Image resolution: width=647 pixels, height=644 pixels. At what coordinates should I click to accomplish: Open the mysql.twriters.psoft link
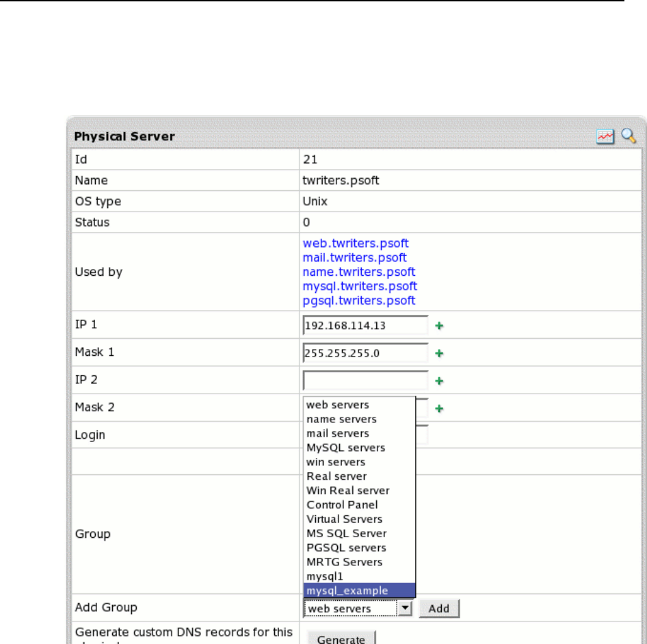(360, 286)
